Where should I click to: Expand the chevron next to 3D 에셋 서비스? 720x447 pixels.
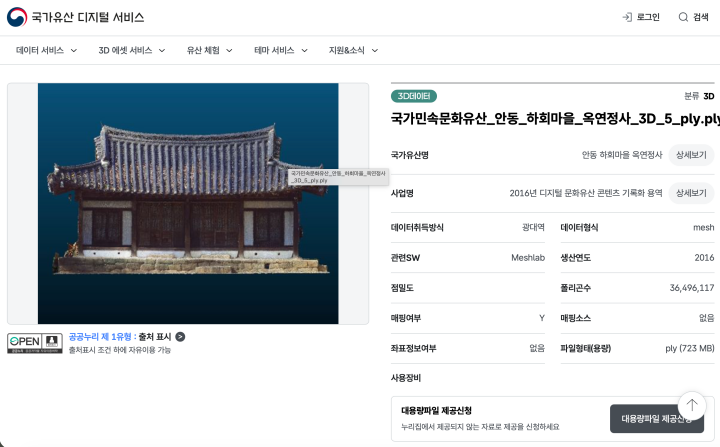pyautogui.click(x=162, y=51)
